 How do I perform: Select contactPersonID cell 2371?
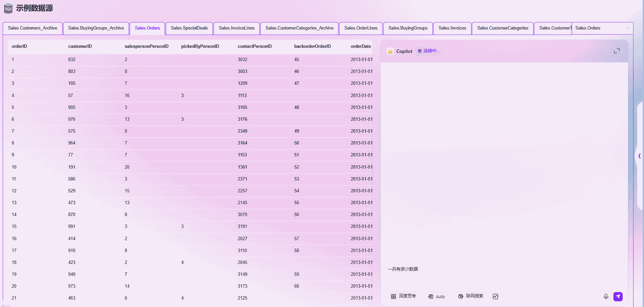(242, 179)
